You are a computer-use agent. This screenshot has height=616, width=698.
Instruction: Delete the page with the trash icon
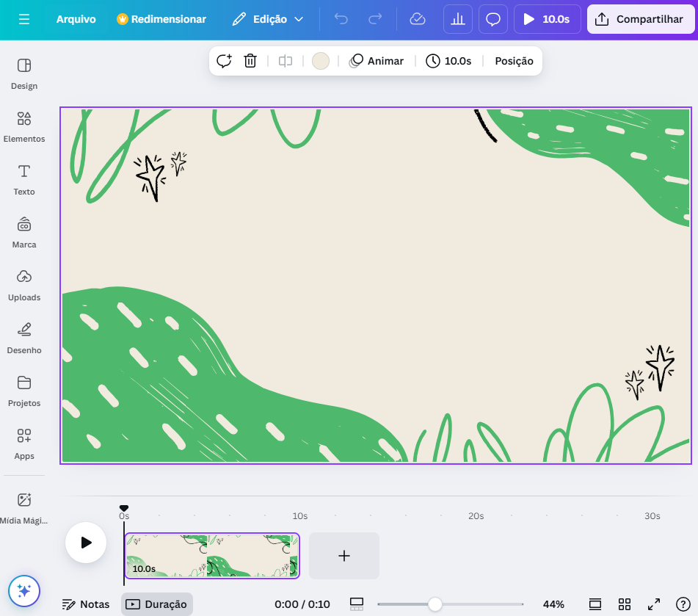pyautogui.click(x=250, y=61)
